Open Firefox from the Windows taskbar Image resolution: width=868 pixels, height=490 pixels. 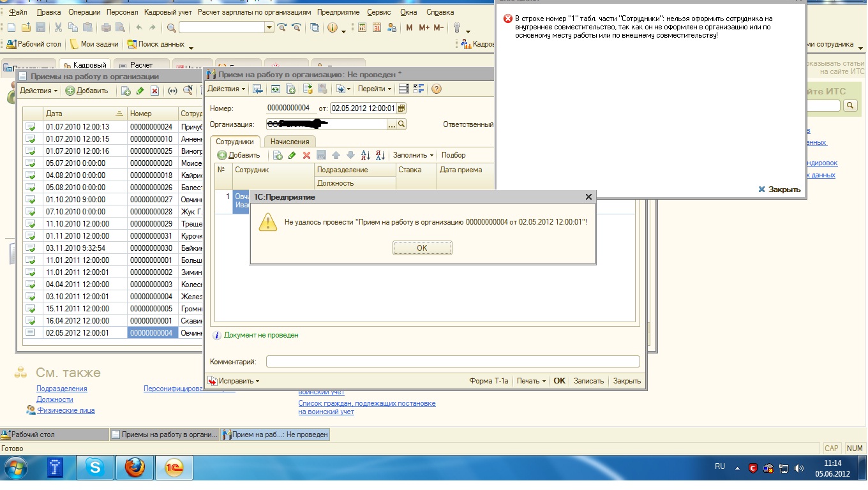tap(135, 468)
